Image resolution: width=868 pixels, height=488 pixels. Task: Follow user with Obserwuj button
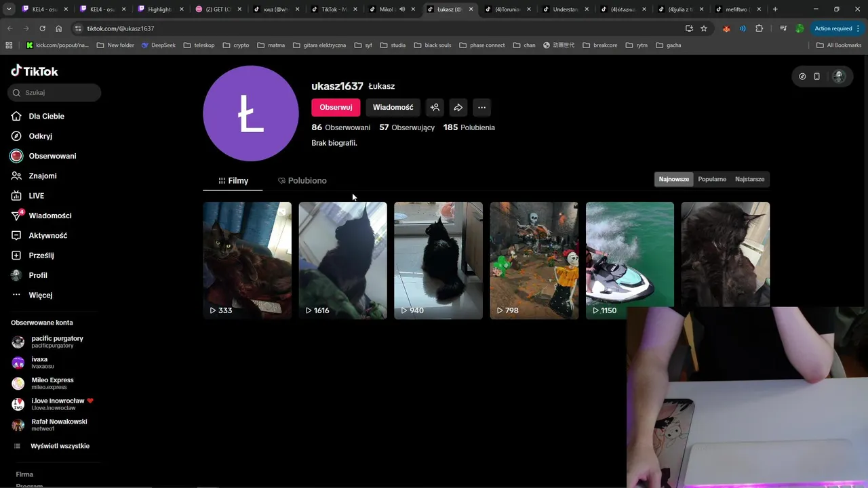(336, 107)
